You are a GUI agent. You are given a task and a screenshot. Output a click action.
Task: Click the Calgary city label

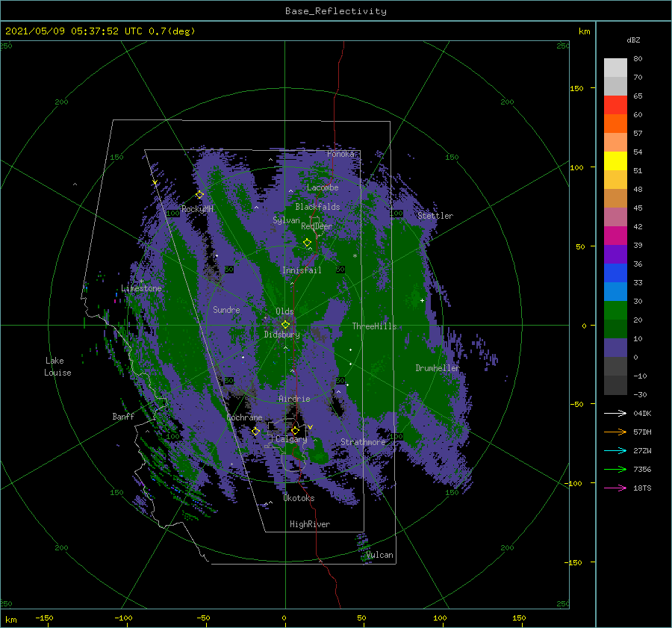point(291,439)
